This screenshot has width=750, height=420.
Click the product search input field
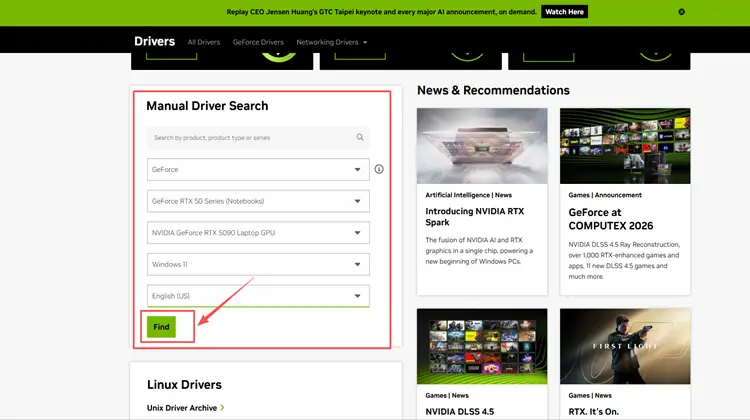(258, 138)
